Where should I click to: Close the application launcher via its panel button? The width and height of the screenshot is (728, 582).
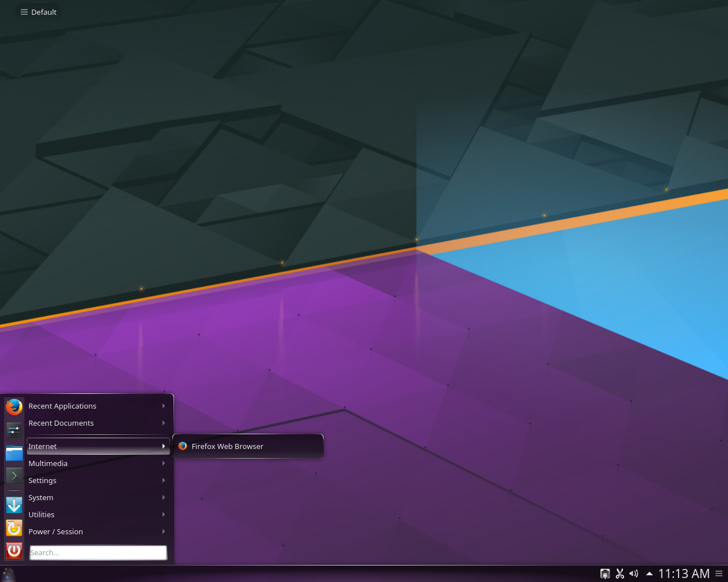8,574
